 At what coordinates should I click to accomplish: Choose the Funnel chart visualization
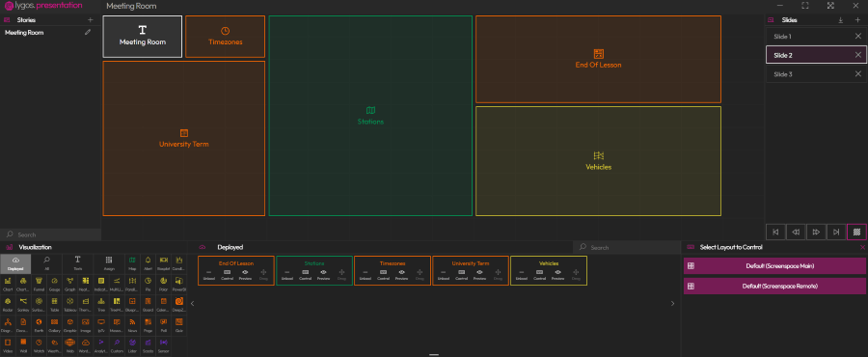click(x=40, y=284)
